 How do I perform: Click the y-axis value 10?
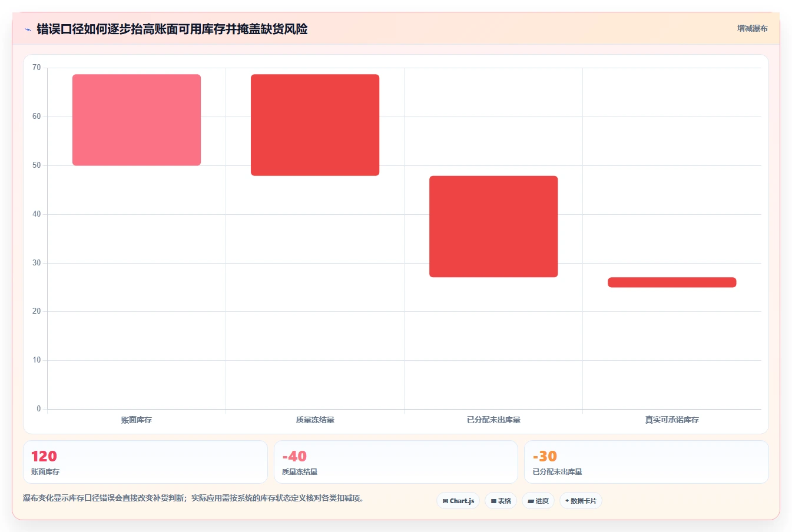point(37,360)
